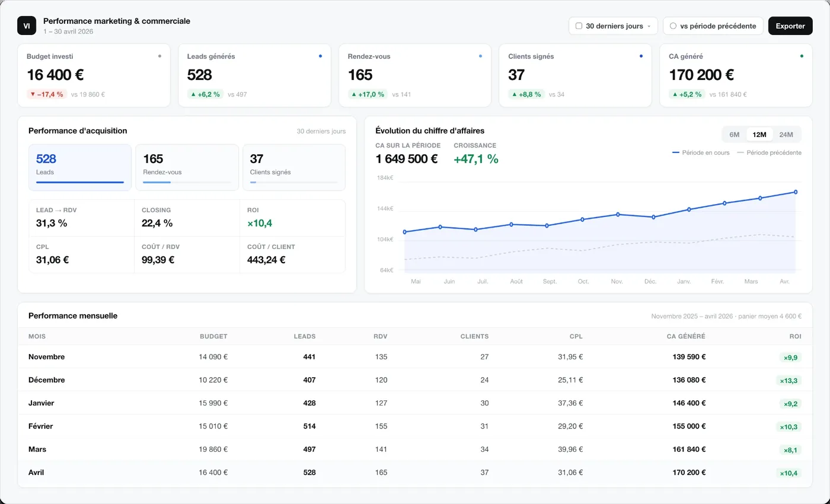Open the Budget investi card
Viewport: 830px width, 504px height.
[x=94, y=75]
